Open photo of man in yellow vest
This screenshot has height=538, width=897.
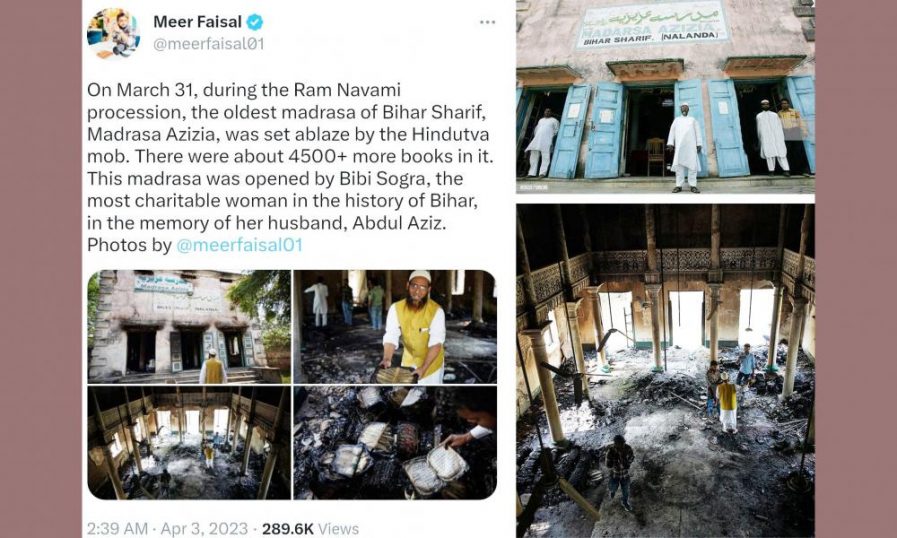point(395,327)
